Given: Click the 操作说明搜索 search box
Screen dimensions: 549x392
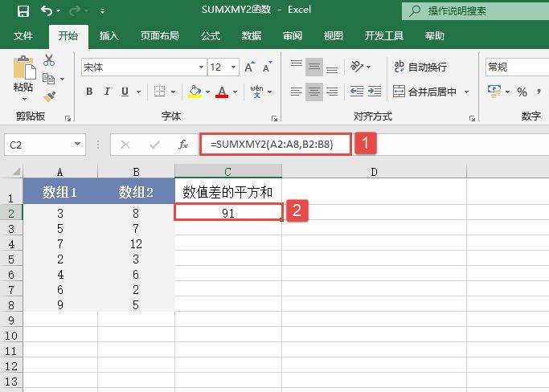Looking at the screenshot, I should [476, 11].
